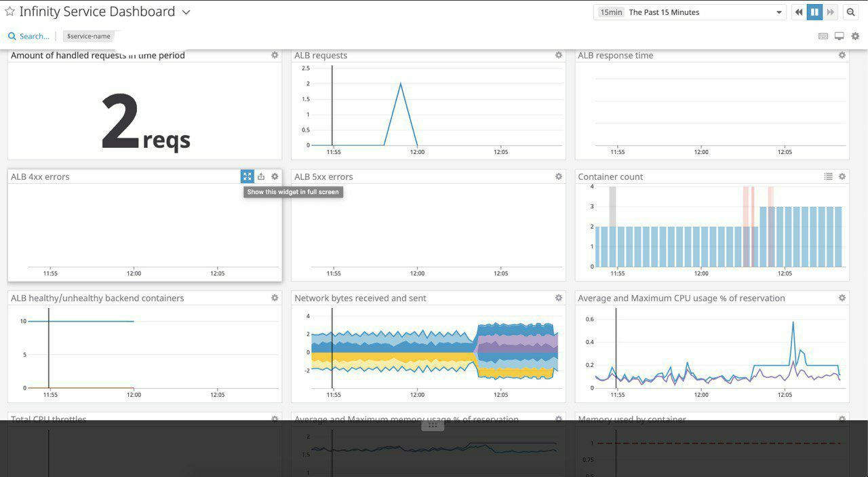This screenshot has height=477, width=868.
Task: Open the Past 15 Minutes time range selector
Action: click(x=689, y=12)
